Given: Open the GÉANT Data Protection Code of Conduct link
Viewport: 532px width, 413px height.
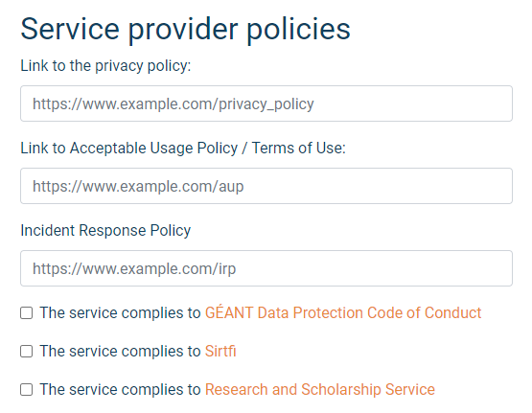Looking at the screenshot, I should (343, 312).
